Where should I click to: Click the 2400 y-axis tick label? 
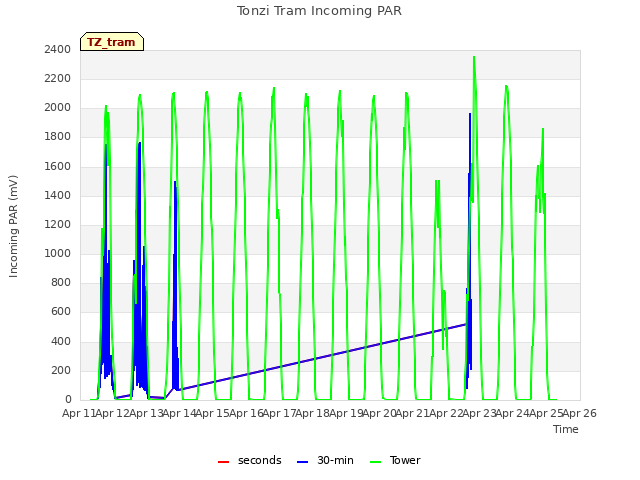pyautogui.click(x=58, y=49)
